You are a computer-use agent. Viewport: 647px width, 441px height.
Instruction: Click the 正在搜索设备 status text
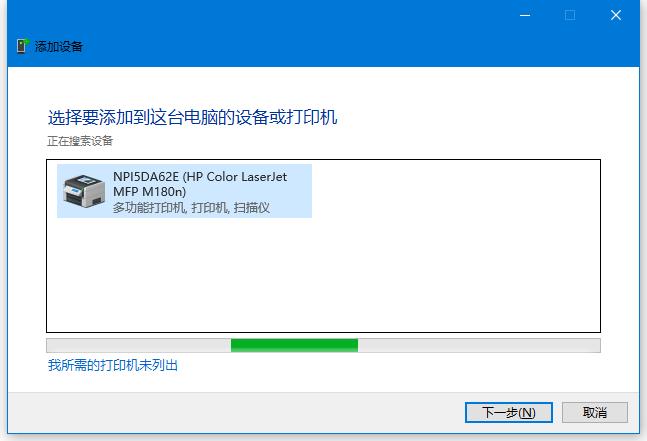pyautogui.click(x=80, y=141)
